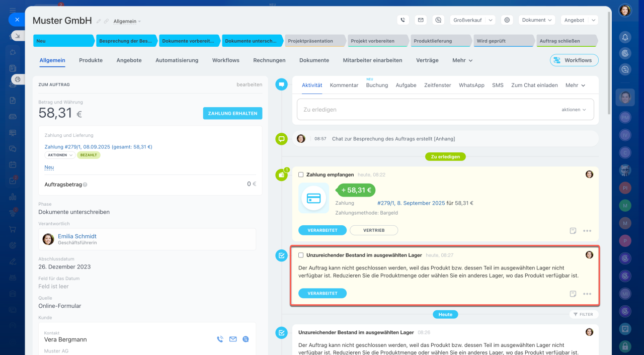
Task: Switch to the Produkte tab
Action: [91, 60]
